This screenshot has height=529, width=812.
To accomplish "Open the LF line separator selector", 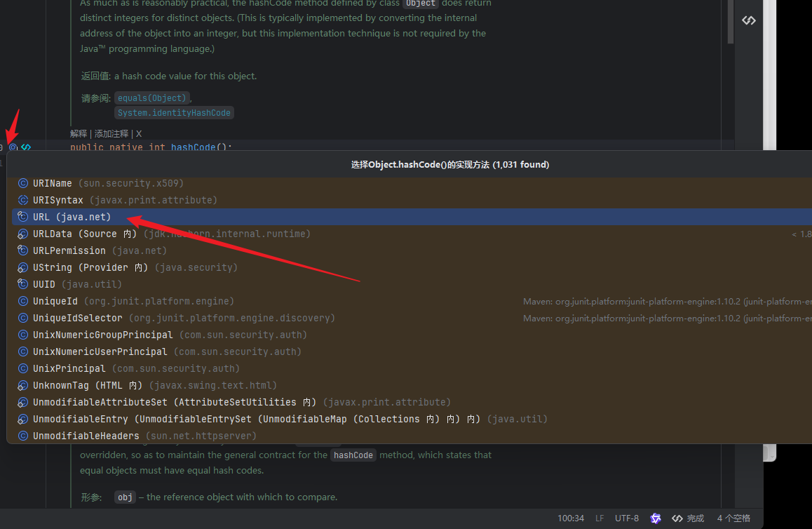I will (600, 518).
